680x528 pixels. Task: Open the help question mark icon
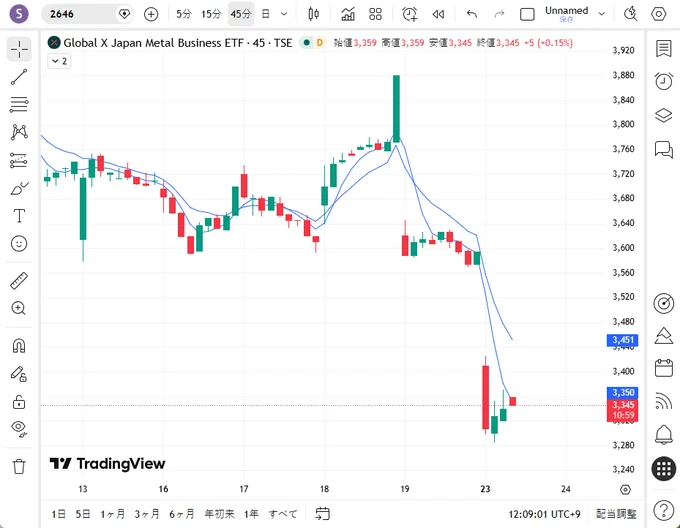coord(664,510)
